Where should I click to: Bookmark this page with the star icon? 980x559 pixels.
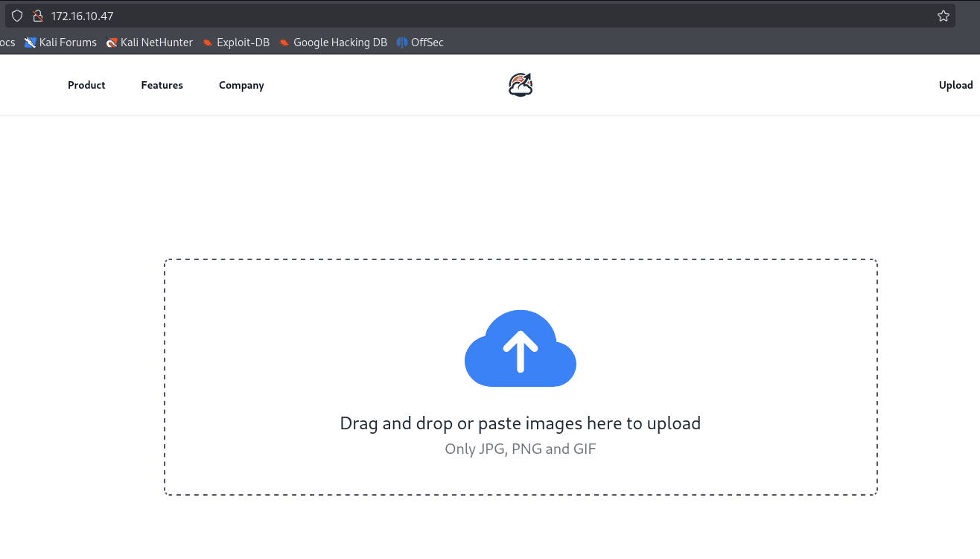click(x=944, y=16)
